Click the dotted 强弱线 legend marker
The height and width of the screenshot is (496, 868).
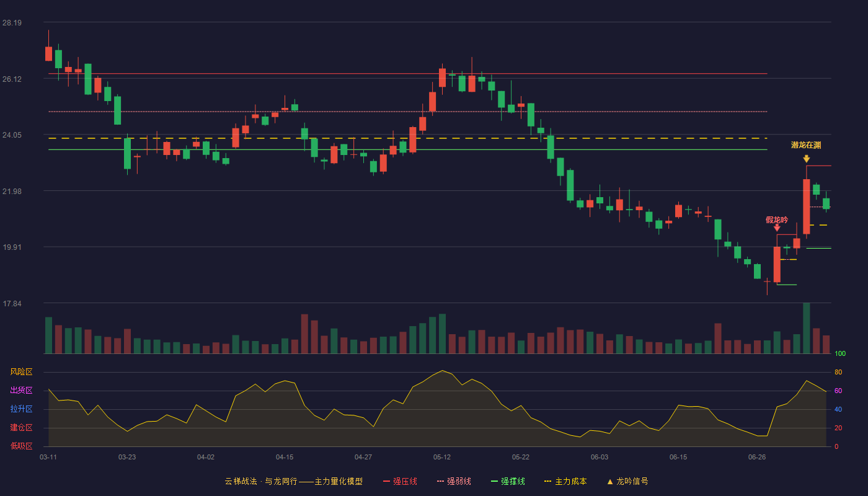(x=440, y=482)
